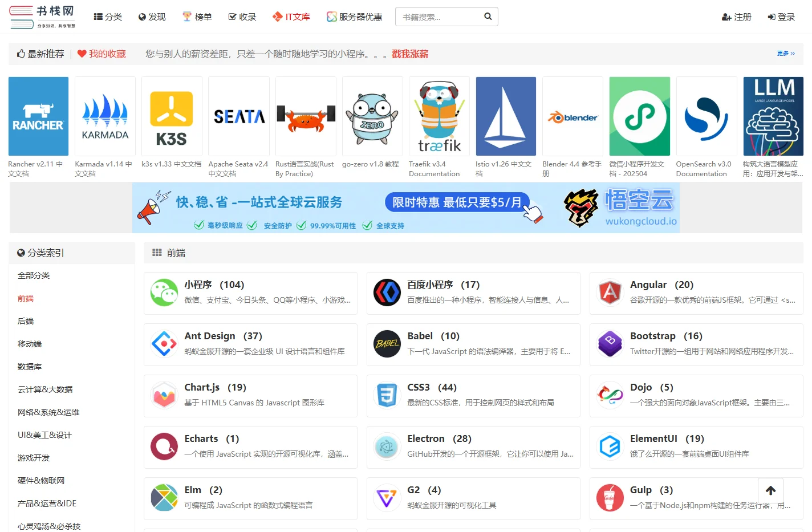This screenshot has height=532, width=812.
Task: Click the CSS3 shield icon
Action: pyautogui.click(x=387, y=396)
